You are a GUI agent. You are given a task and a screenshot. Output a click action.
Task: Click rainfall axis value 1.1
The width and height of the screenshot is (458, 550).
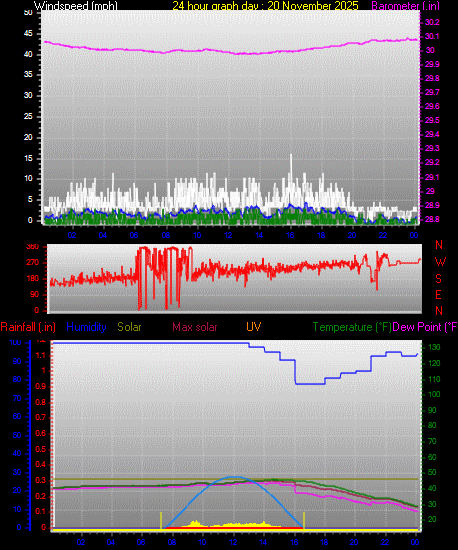[41, 356]
